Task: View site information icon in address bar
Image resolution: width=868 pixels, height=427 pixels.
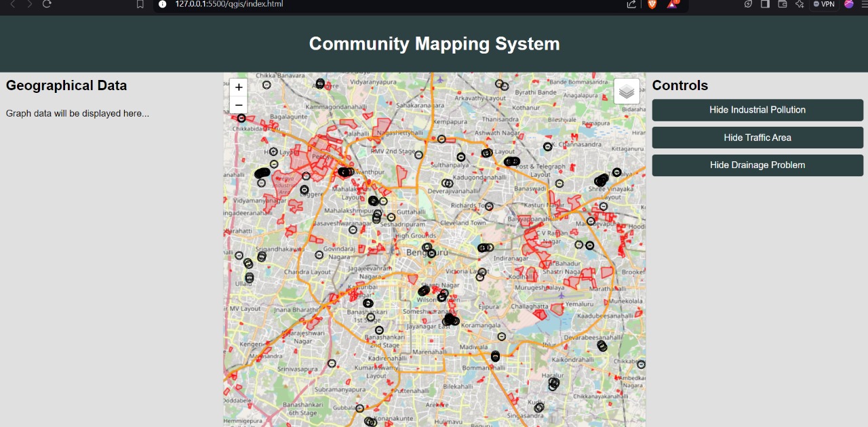Action: point(162,4)
